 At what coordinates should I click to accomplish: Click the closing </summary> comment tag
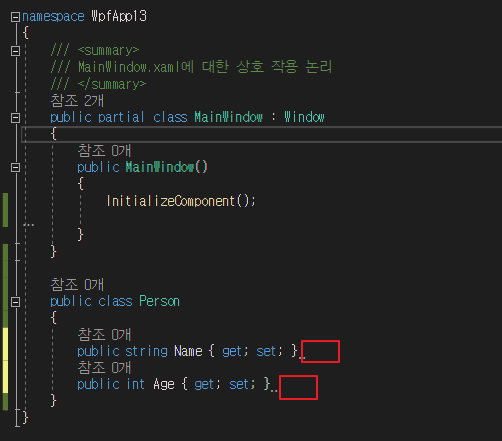click(112, 84)
